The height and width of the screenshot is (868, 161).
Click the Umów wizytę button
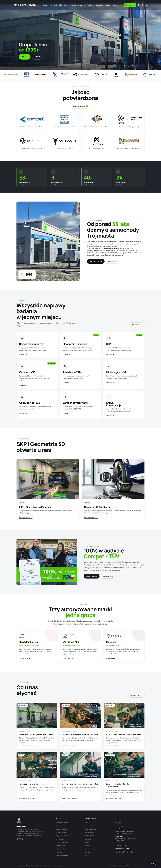click(137, 325)
